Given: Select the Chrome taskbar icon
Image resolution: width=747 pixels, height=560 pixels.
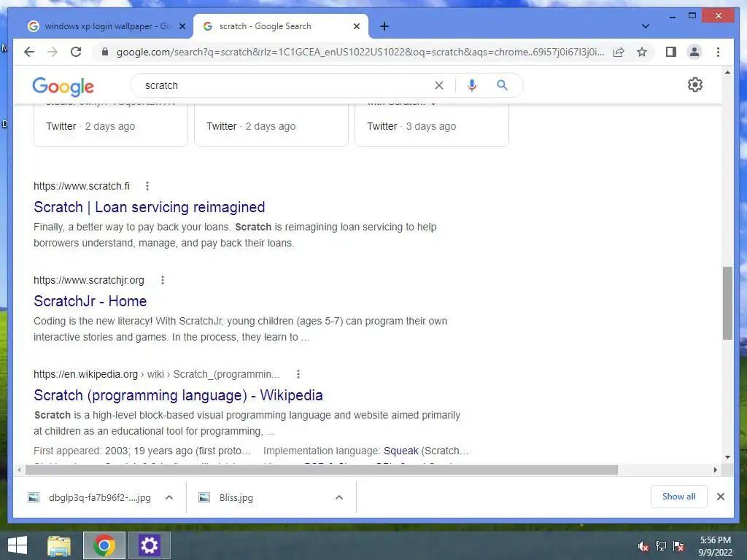Looking at the screenshot, I should point(104,545).
